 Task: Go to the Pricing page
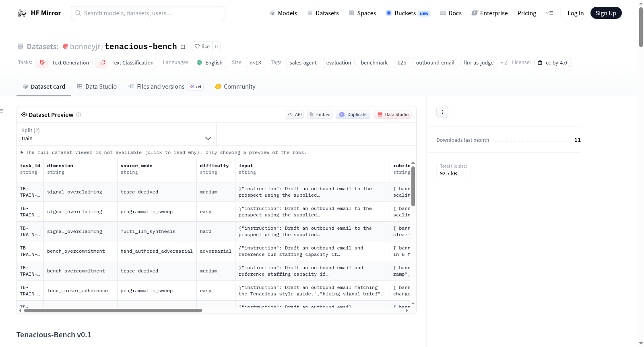pyautogui.click(x=527, y=13)
